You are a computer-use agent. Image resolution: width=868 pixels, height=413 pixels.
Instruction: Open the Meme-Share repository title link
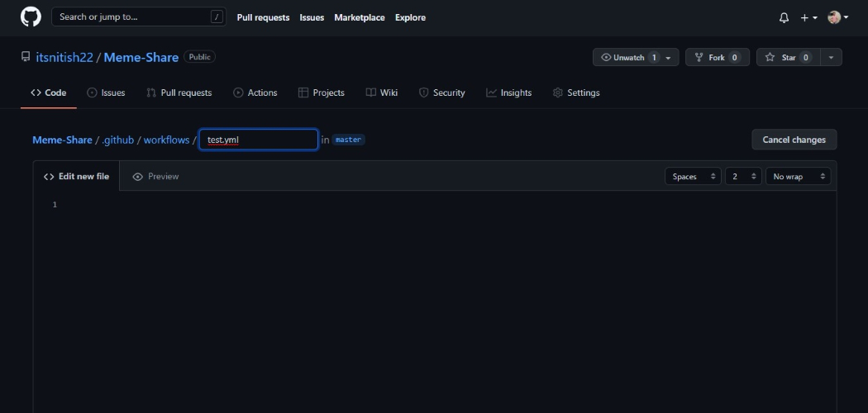[x=141, y=58]
